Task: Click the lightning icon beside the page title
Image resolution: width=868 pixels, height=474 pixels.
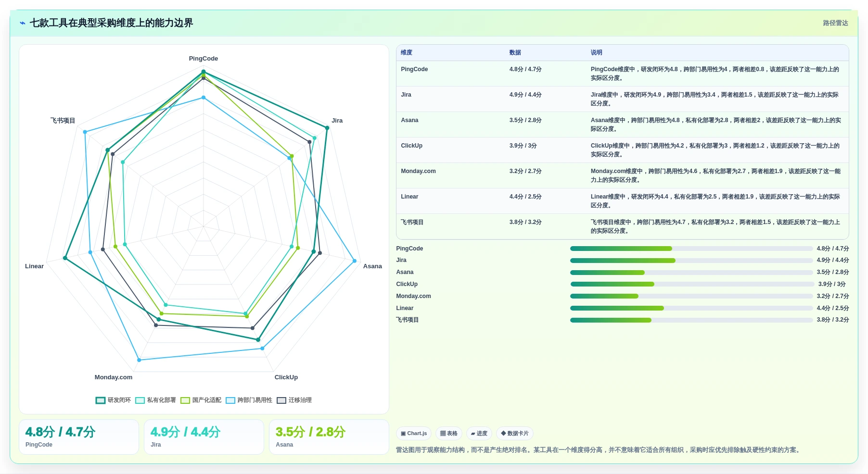Action: [x=23, y=23]
